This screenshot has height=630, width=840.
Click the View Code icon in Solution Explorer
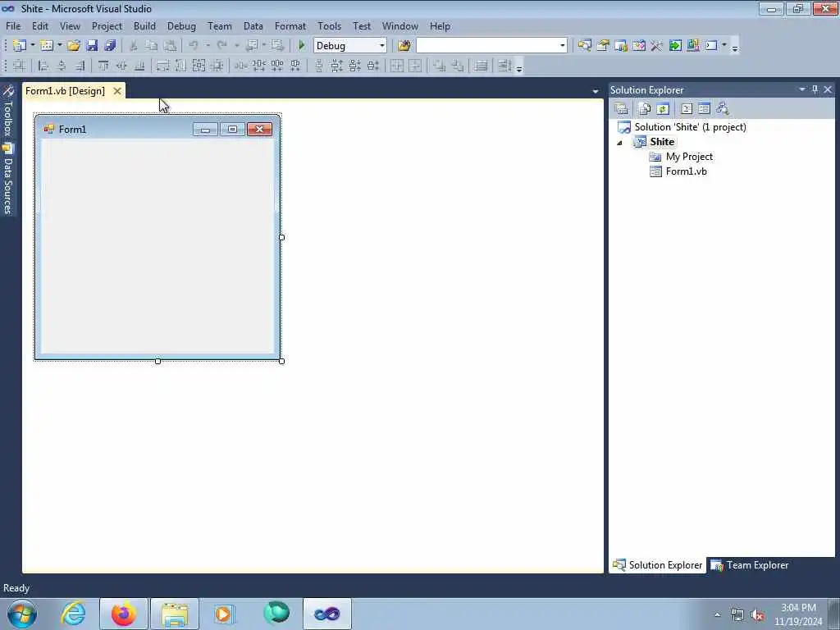(687, 109)
